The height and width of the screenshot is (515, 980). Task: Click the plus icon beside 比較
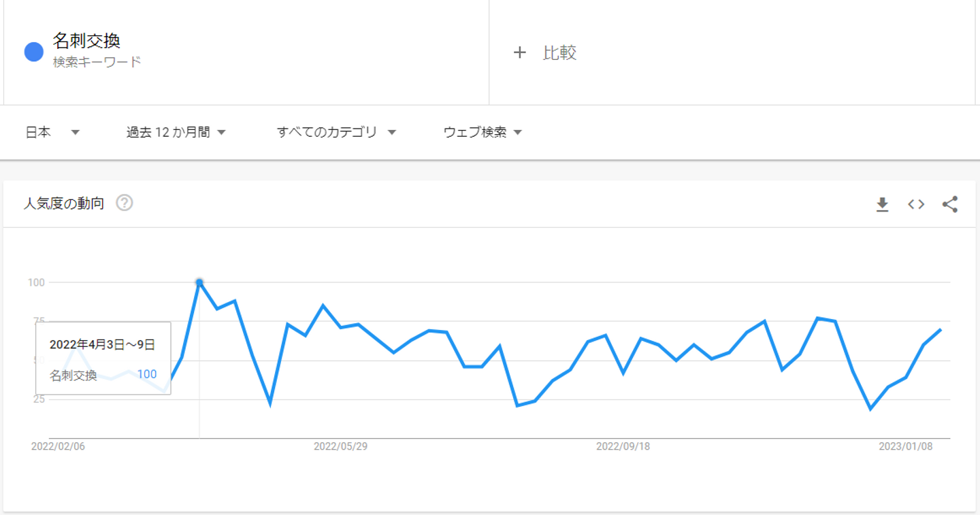(519, 52)
